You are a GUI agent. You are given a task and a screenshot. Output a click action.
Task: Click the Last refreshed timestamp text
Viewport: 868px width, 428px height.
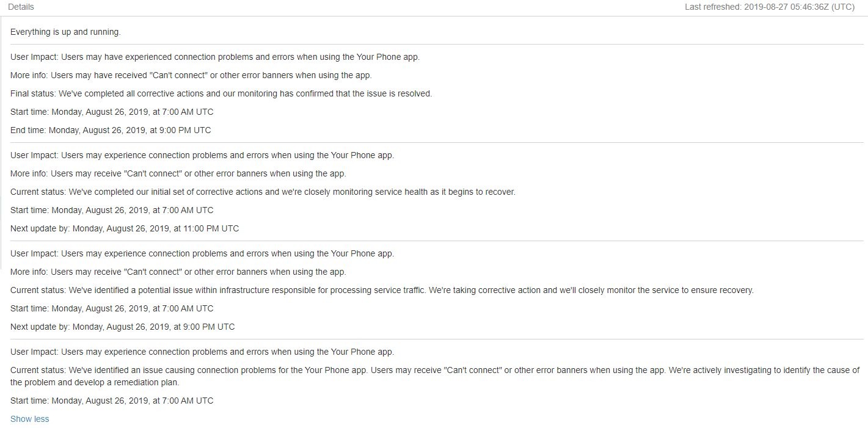tap(769, 7)
